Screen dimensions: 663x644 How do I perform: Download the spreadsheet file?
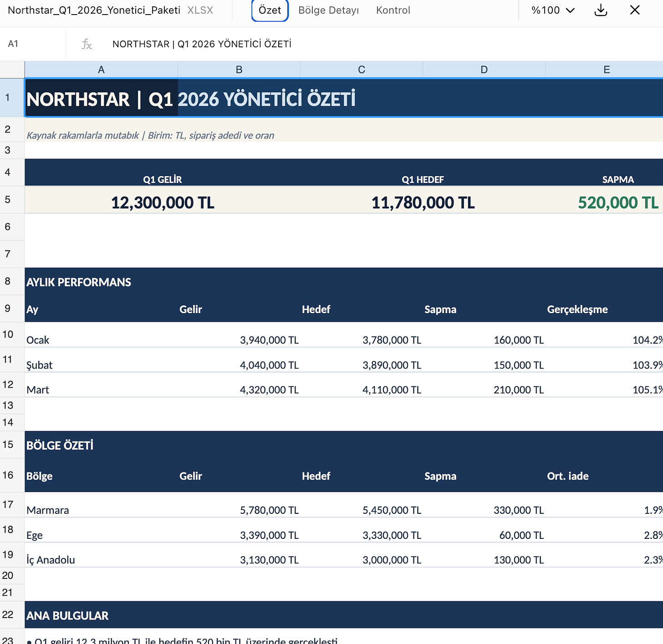(x=601, y=10)
